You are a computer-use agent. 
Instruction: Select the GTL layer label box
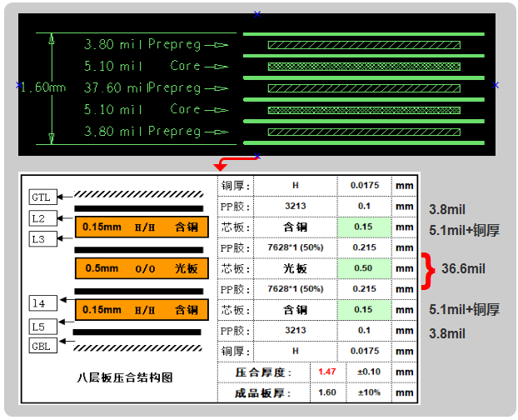(x=41, y=197)
